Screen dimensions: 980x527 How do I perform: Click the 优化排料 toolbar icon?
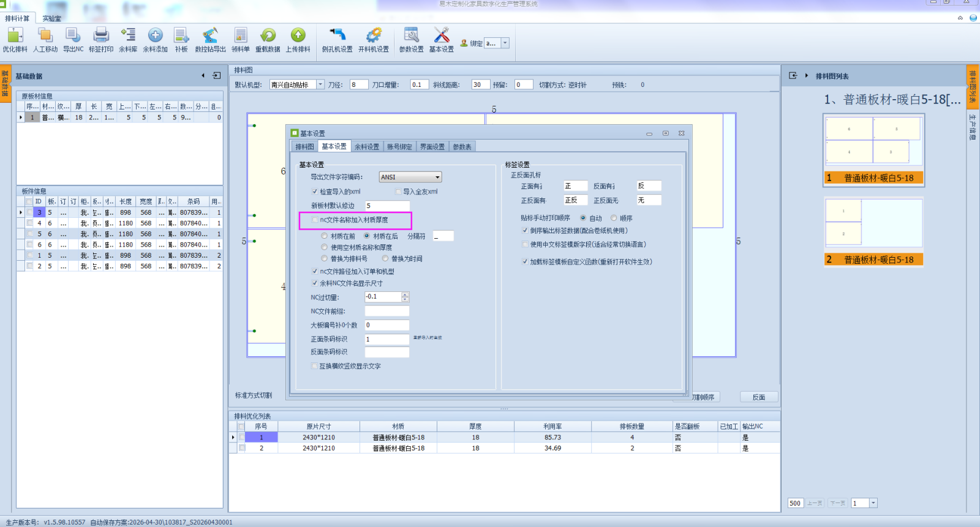point(15,36)
